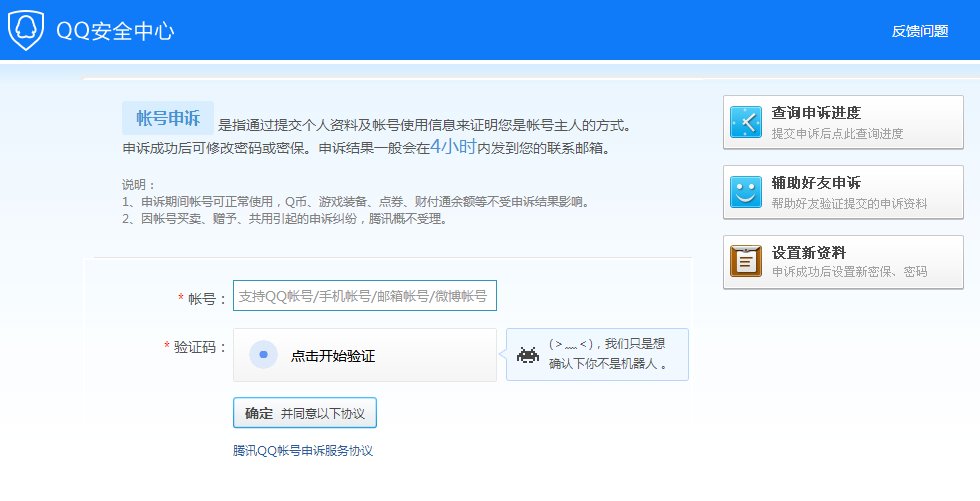Open 设置新资料 to set new info

click(843, 262)
